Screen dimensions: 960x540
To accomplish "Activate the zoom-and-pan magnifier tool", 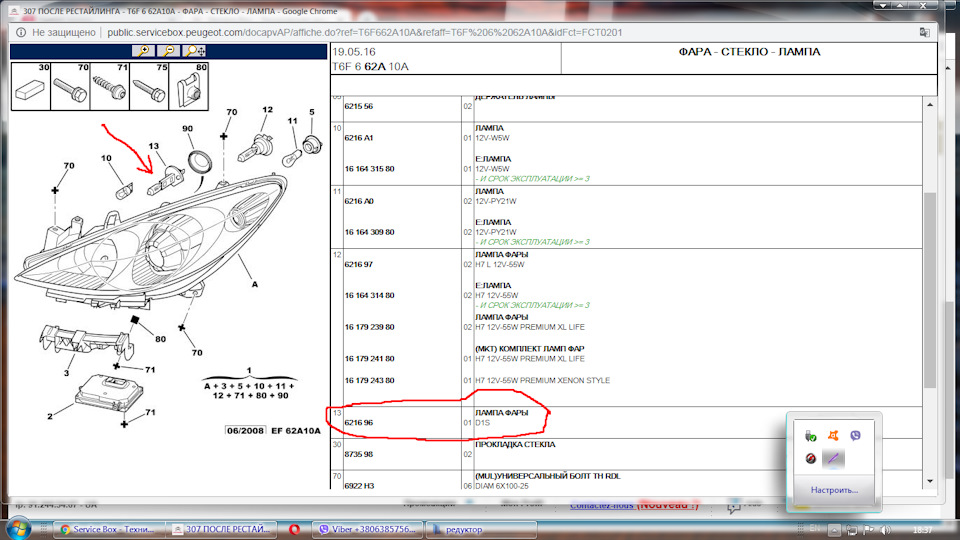I will 195,51.
